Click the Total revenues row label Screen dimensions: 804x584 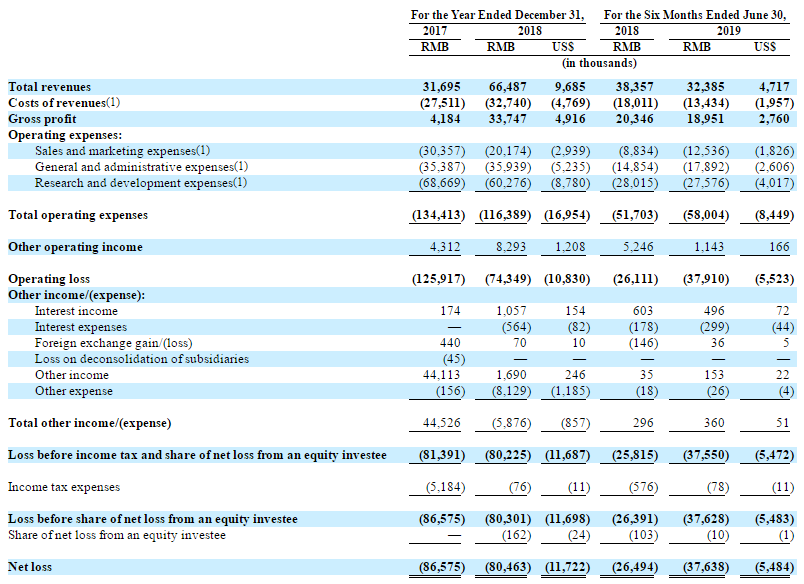pyautogui.click(x=48, y=87)
